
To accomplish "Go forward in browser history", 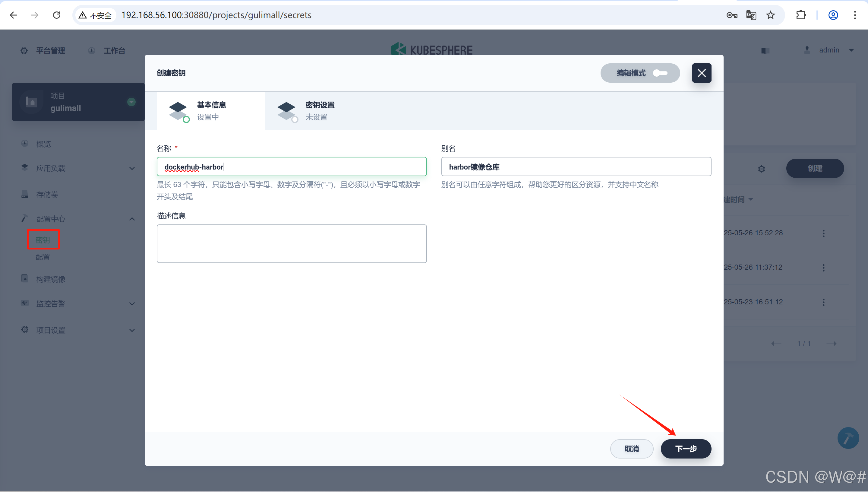I will click(x=35, y=15).
